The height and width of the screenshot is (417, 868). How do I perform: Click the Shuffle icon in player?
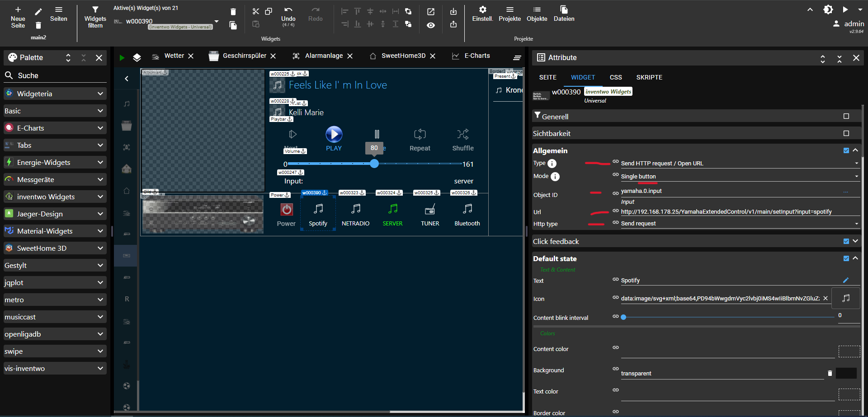(463, 134)
